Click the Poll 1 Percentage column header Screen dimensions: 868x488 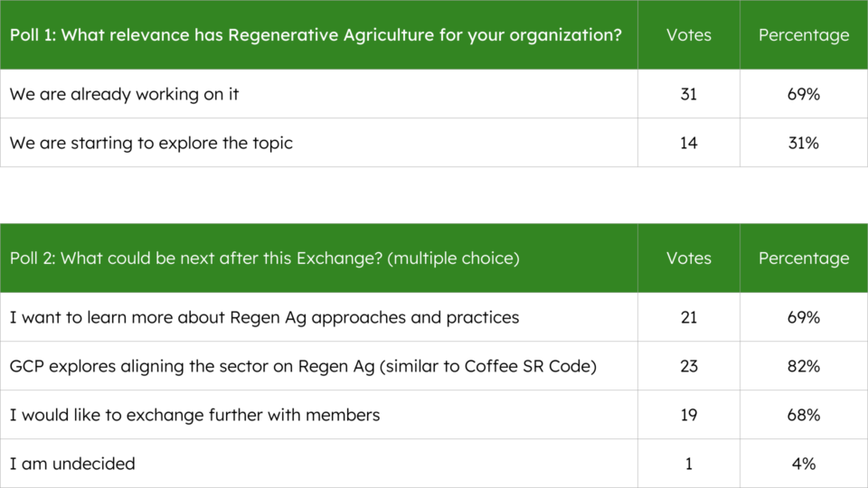click(x=804, y=35)
